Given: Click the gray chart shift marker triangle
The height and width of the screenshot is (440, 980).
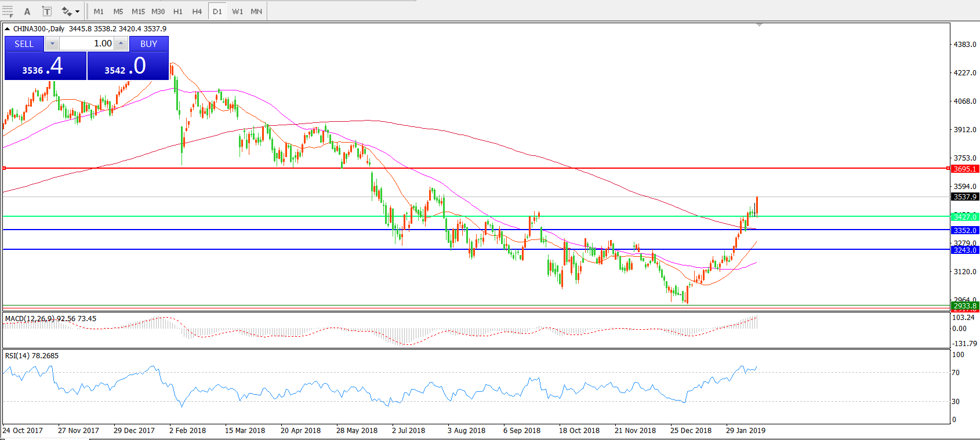Looking at the screenshot, I should click(759, 25).
